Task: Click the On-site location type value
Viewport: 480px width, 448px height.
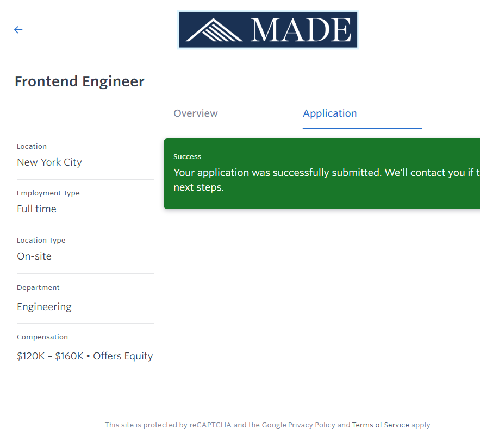Action: coord(34,256)
